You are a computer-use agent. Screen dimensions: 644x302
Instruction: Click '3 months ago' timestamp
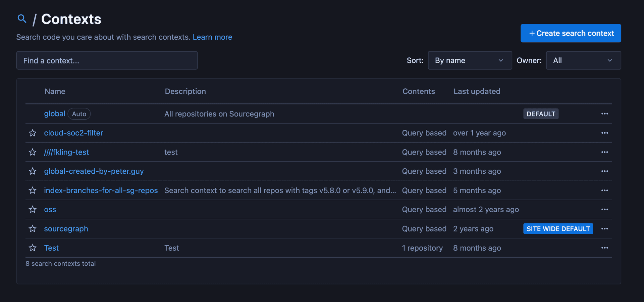(477, 171)
